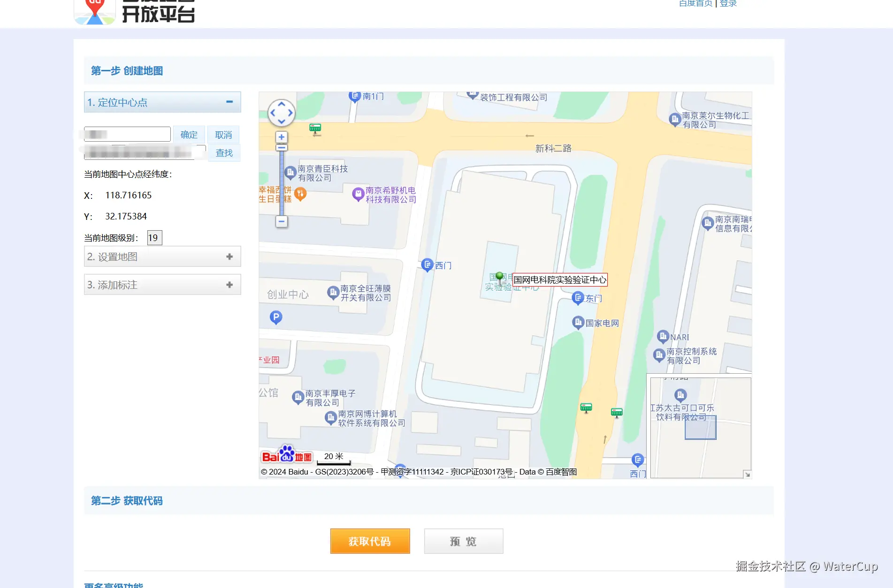Click the map level field showing 19
This screenshot has height=588, width=893.
point(154,238)
